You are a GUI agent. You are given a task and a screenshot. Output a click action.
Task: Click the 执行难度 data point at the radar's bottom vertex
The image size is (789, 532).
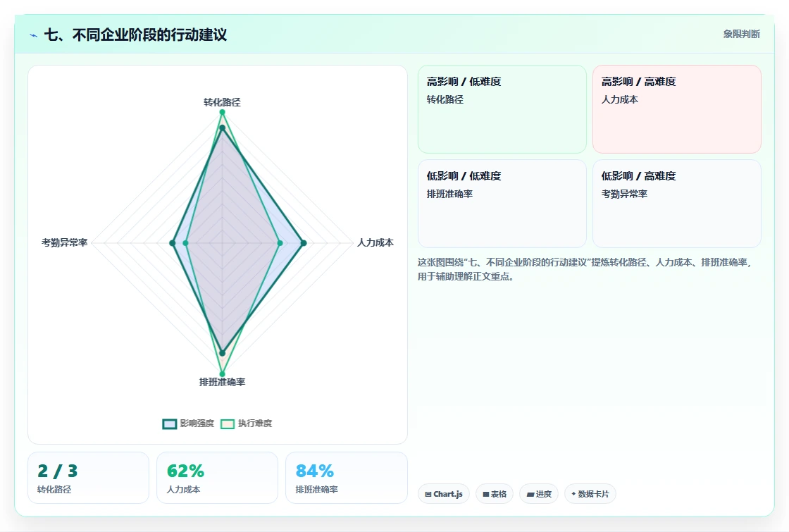(x=222, y=374)
